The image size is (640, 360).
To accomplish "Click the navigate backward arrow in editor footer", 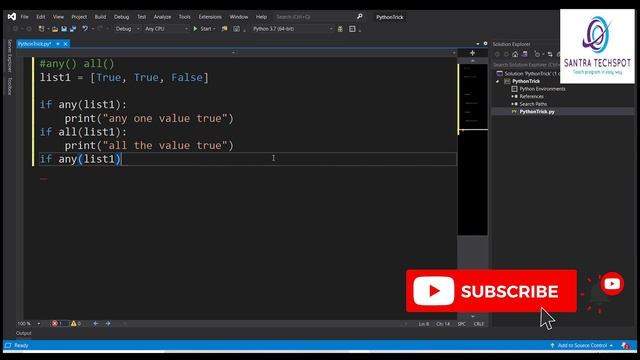I will 96,323.
